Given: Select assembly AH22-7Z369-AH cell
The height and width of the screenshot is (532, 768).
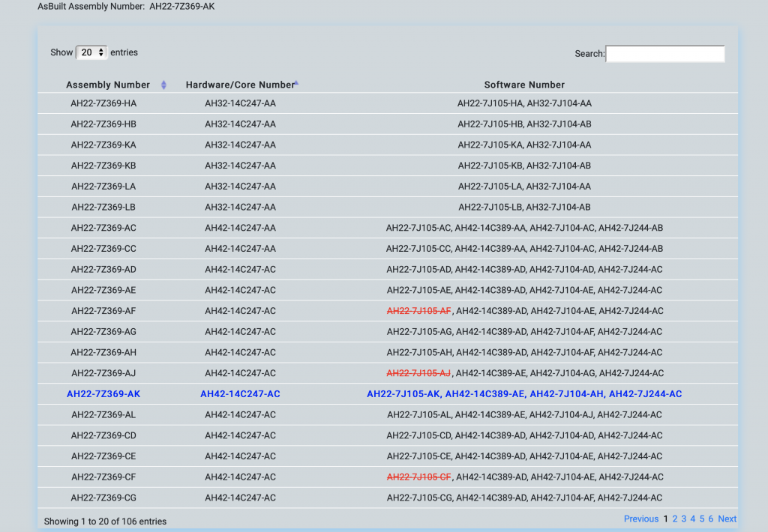Looking at the screenshot, I should pos(103,352).
